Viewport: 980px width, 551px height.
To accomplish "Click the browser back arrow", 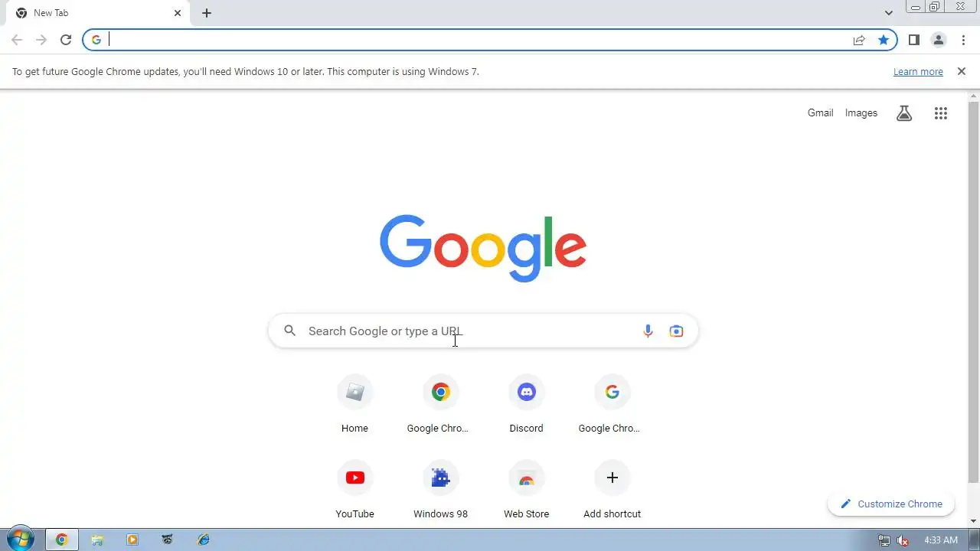I will point(17,40).
